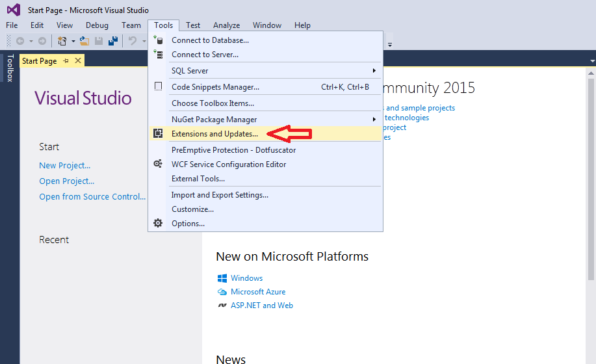This screenshot has height=364, width=596.
Task: Open the Debug menu
Action: [x=97, y=25]
